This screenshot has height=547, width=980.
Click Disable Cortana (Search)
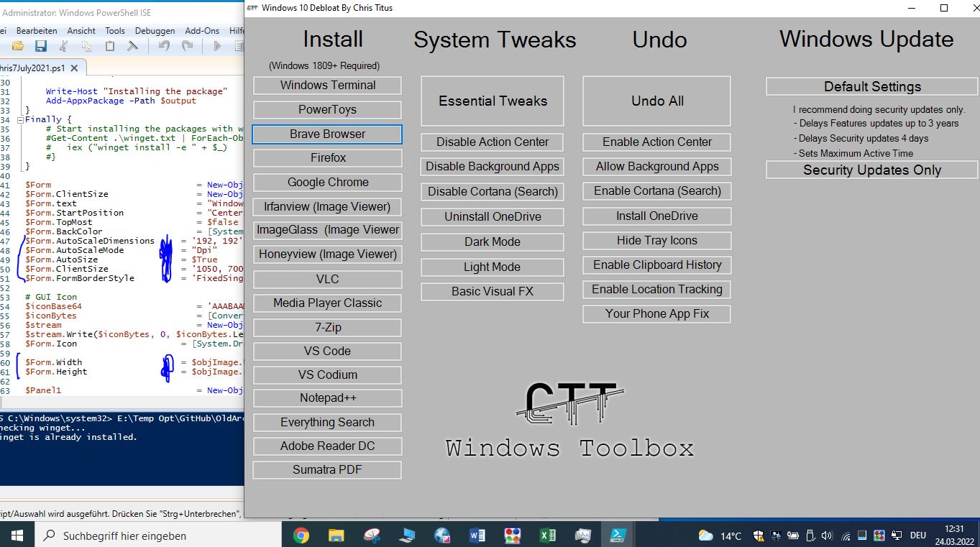click(x=493, y=192)
